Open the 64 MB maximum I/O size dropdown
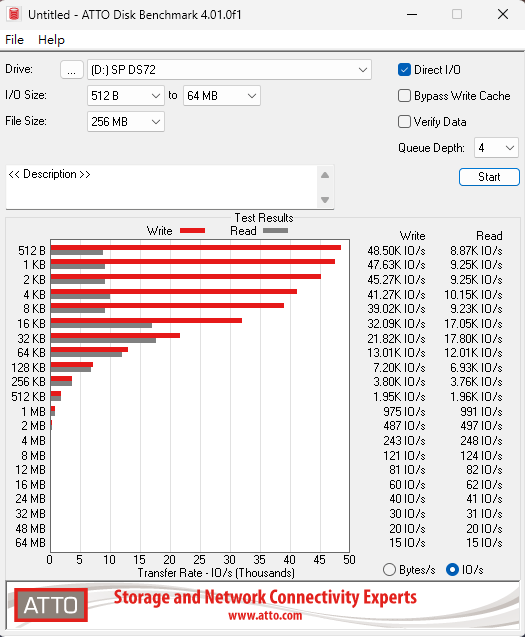This screenshot has width=525, height=637. click(x=221, y=96)
